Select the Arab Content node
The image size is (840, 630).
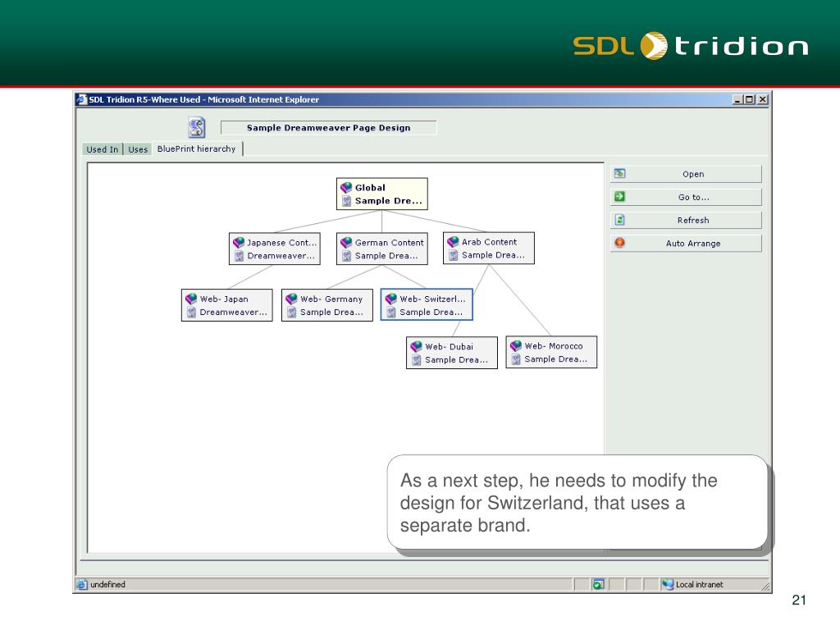[x=489, y=248]
